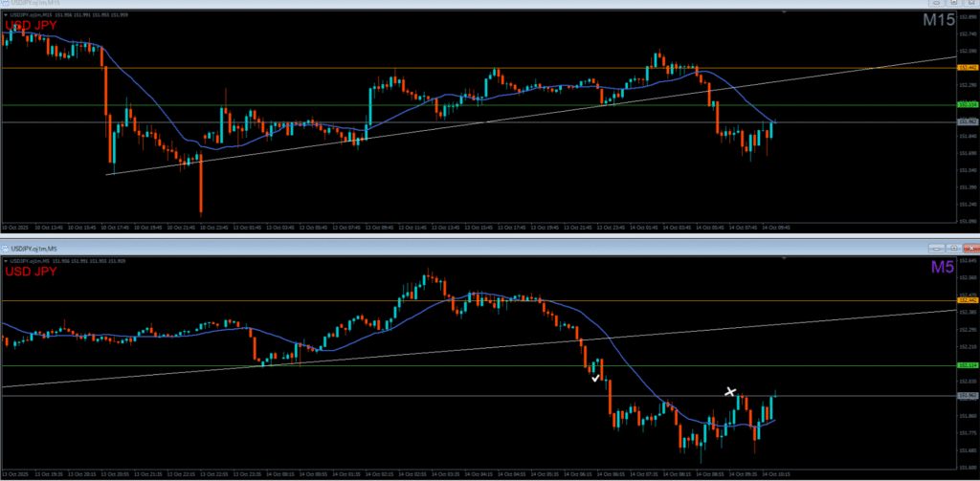
Task: Click the green 152.114 price tag on M15 chart
Action: click(x=968, y=104)
